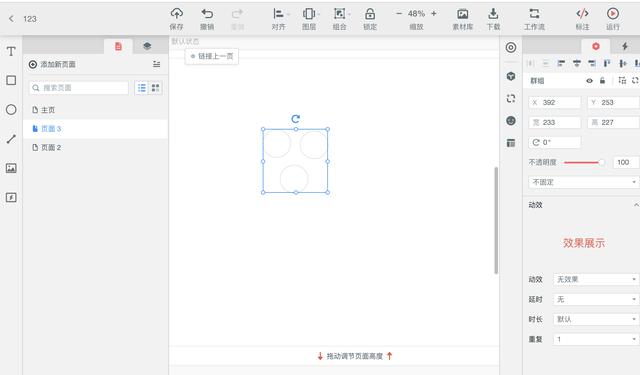Save the project with 保存

click(176, 19)
